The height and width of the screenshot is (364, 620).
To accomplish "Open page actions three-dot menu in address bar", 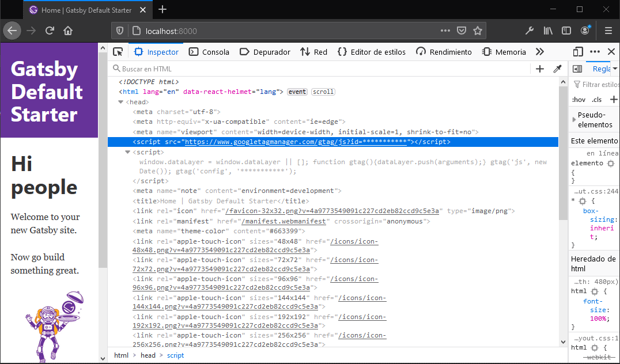I will tap(445, 31).
